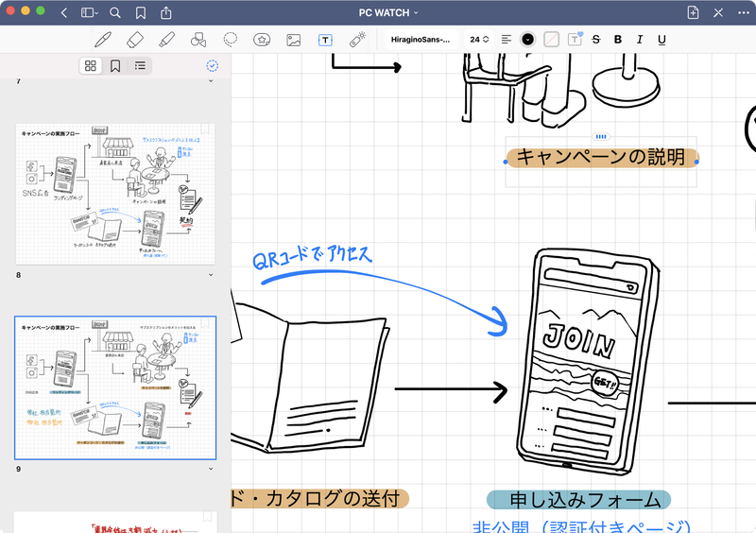Screen dimensions: 756x533
Task: Bookmark page using title bar bookmark icon
Action: pos(140,12)
